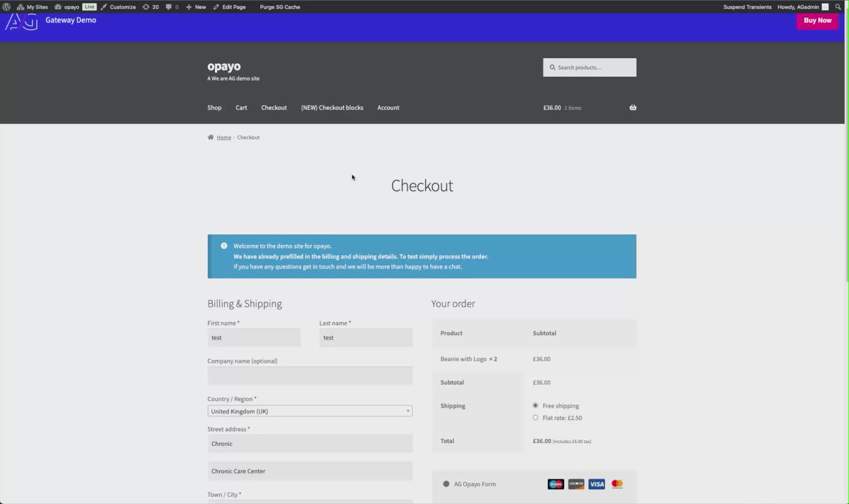Image resolution: width=849 pixels, height=504 pixels.
Task: Click the £36.00 cart total link
Action: click(552, 108)
